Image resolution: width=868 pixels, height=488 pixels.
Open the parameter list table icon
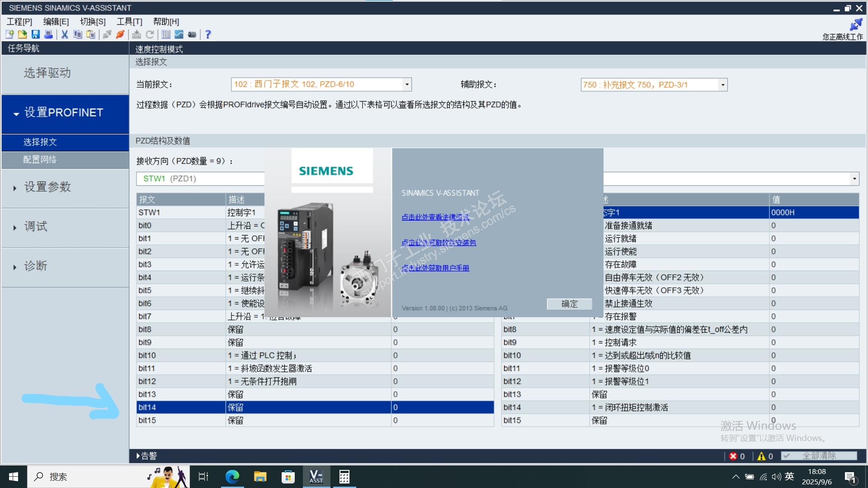(x=166, y=34)
